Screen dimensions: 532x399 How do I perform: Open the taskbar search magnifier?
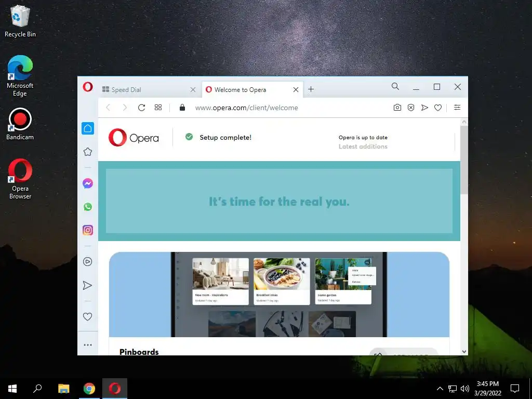37,389
